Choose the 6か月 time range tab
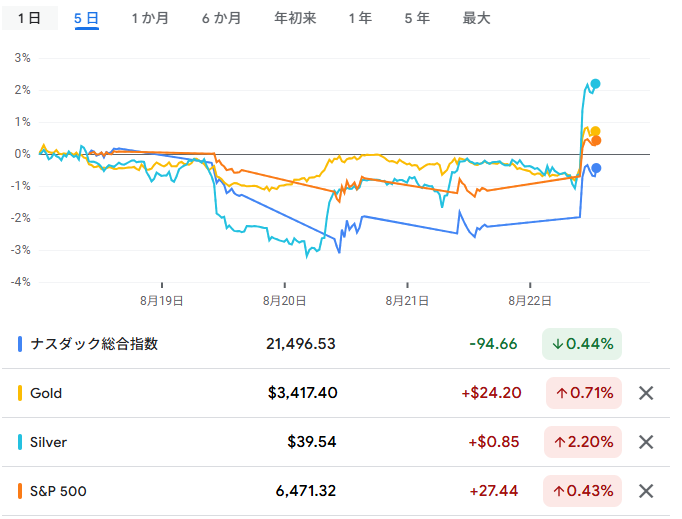This screenshot has width=682, height=519. point(221,18)
